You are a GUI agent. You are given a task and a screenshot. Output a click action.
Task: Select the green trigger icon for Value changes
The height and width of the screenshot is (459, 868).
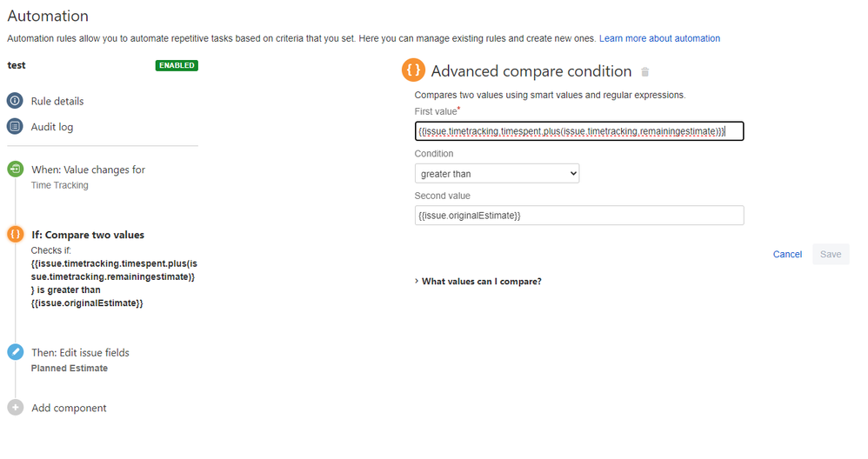16,170
